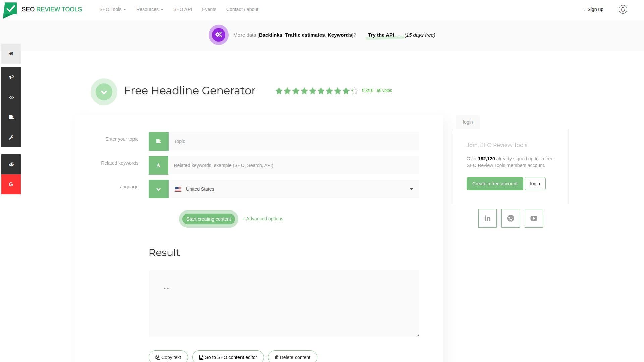
Task: Open the megaphone sidebar icon
Action: (x=11, y=77)
